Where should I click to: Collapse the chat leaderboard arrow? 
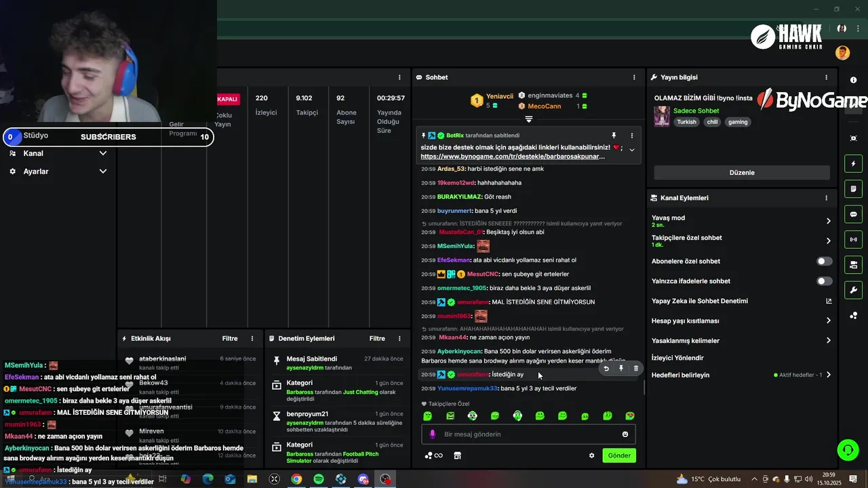click(529, 119)
